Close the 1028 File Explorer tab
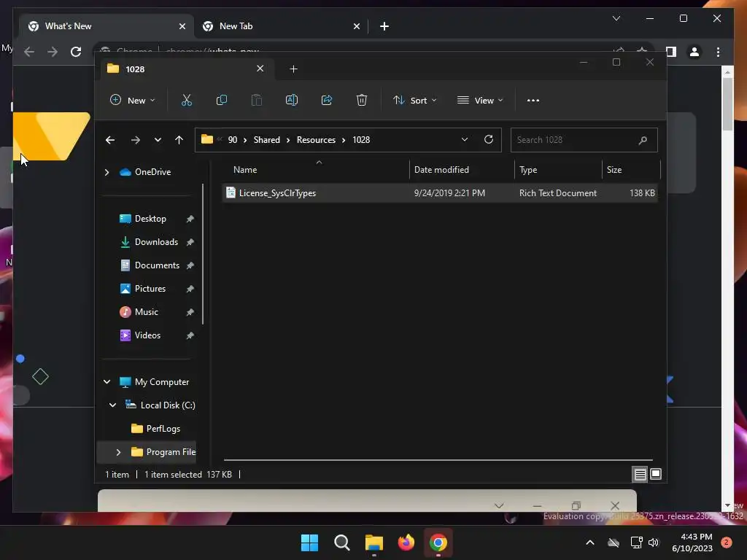Screen dimensions: 747x560 tap(260, 69)
